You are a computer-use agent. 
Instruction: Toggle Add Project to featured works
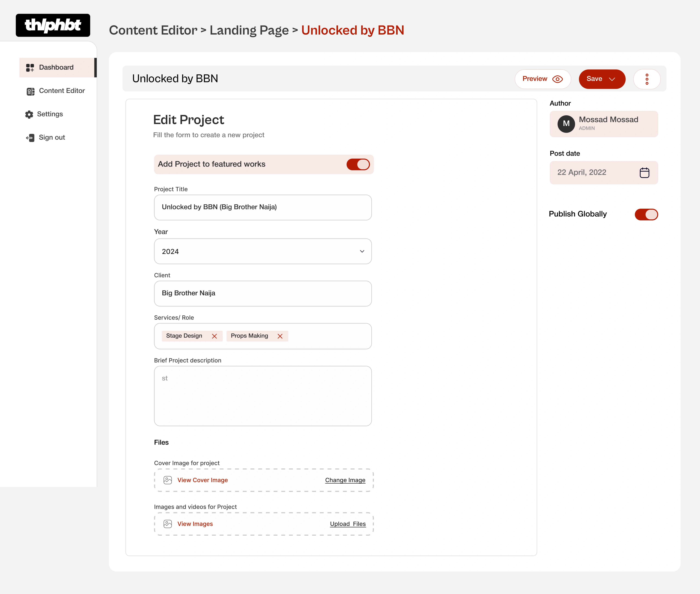pos(358,164)
